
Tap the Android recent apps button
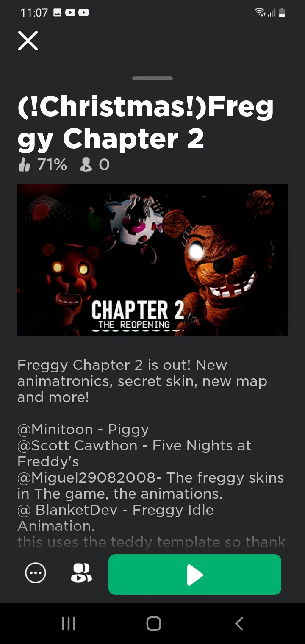pos(69,624)
